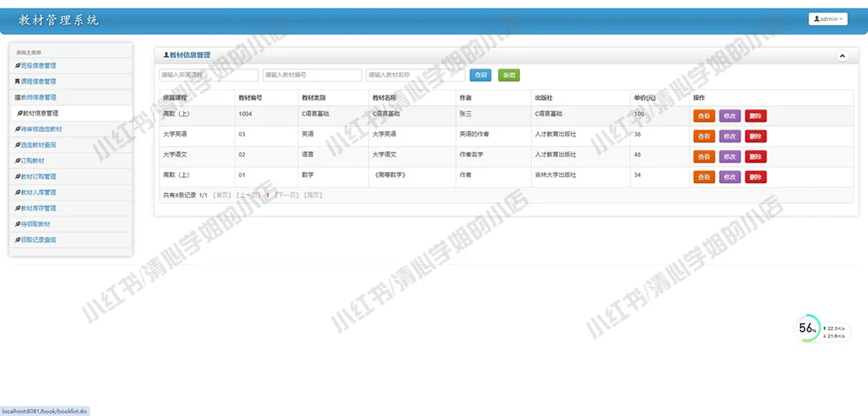Open 选定教材查询 sidebar item

(x=36, y=145)
